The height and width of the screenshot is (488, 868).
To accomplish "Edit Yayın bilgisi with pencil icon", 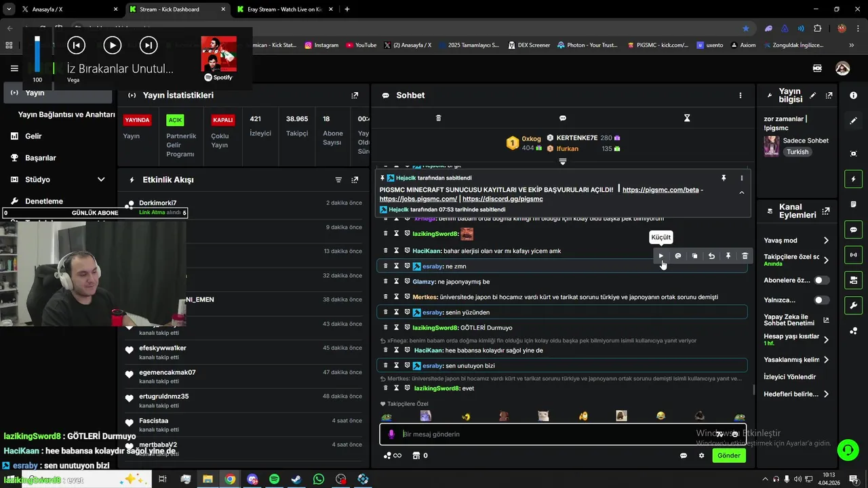I will click(812, 96).
